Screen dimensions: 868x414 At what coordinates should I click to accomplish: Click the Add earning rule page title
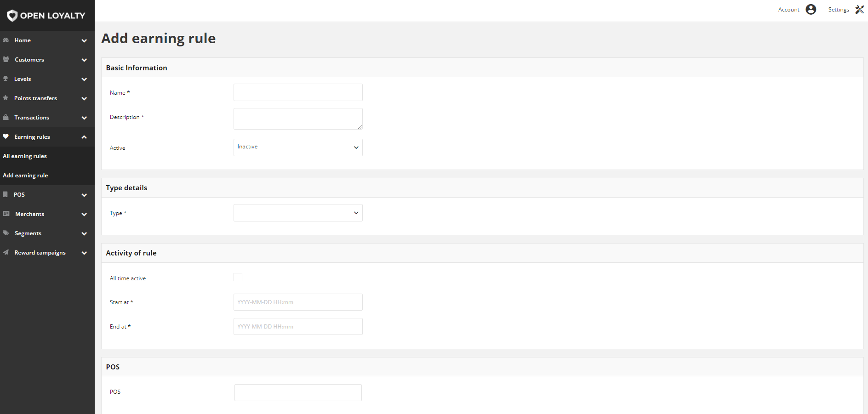[159, 39]
